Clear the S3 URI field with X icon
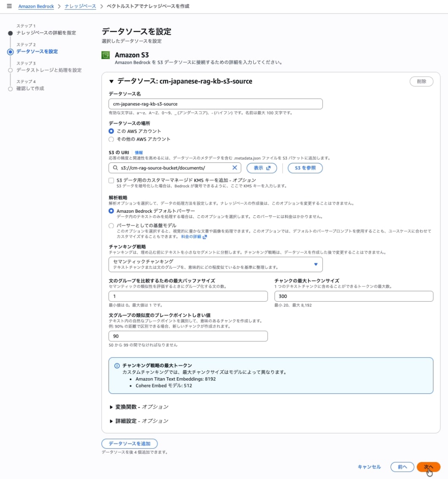 235,168
